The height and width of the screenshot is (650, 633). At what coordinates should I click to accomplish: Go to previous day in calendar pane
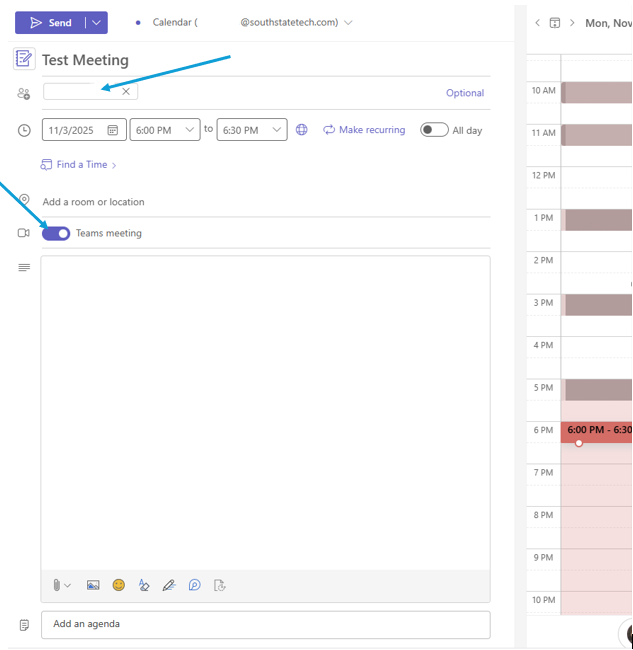pyautogui.click(x=537, y=23)
